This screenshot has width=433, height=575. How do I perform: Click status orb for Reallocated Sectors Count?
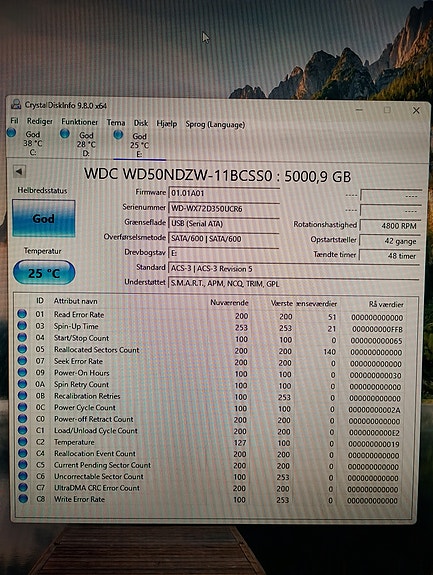(22, 349)
